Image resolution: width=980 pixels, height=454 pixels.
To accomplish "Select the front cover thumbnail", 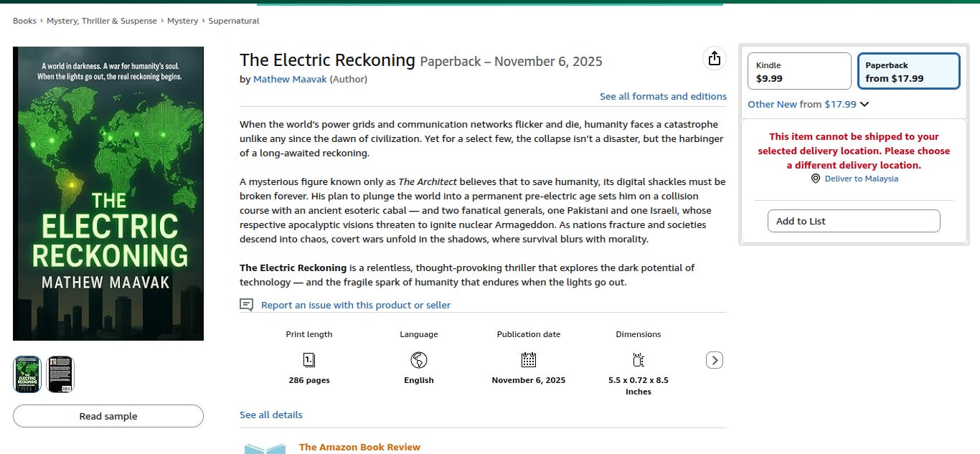I will (27, 374).
